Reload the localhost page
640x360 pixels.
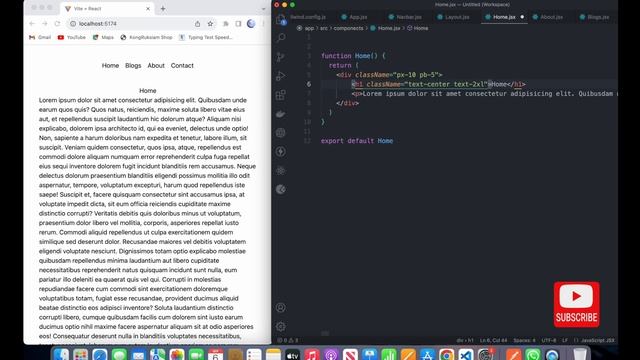(x=57, y=24)
